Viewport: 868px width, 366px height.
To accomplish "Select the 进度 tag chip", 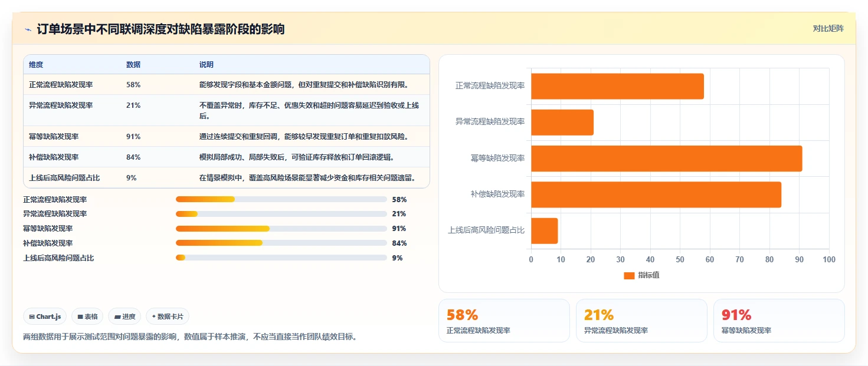I will point(125,316).
